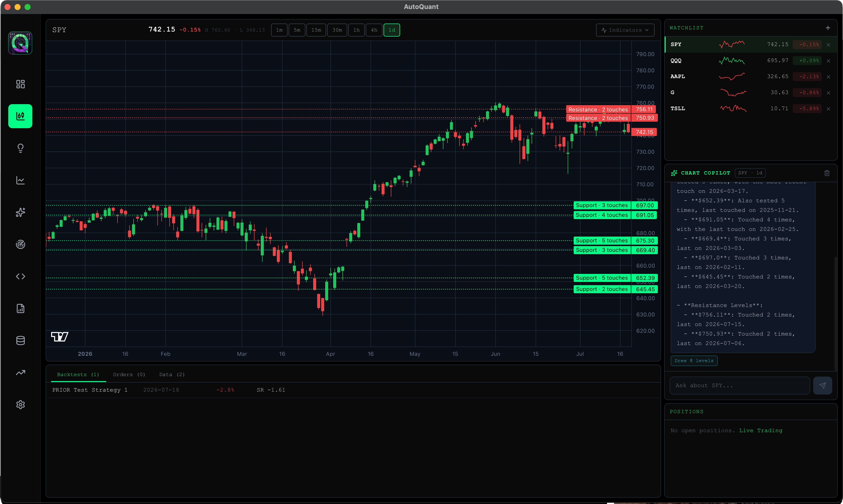Switch to the Orders (0) tab

(129, 374)
